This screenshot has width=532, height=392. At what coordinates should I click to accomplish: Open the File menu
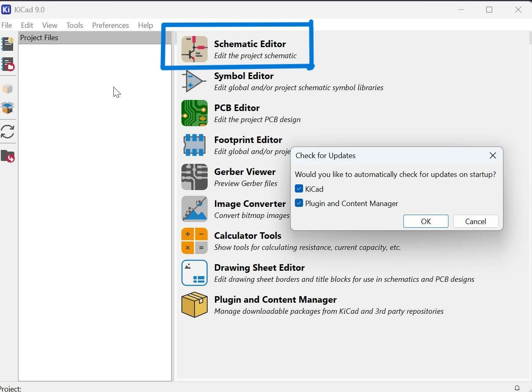click(7, 25)
